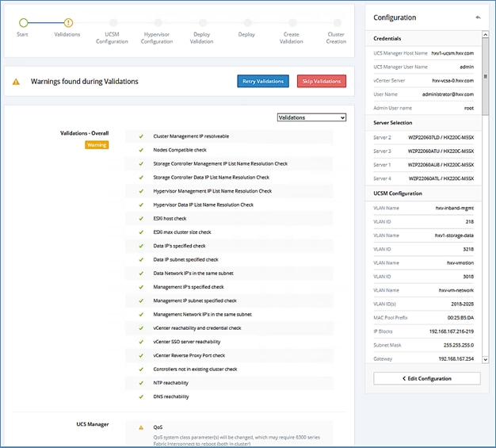Click checkmark for NTP reachability
Screen dimensions: 496x448
pos(141,383)
